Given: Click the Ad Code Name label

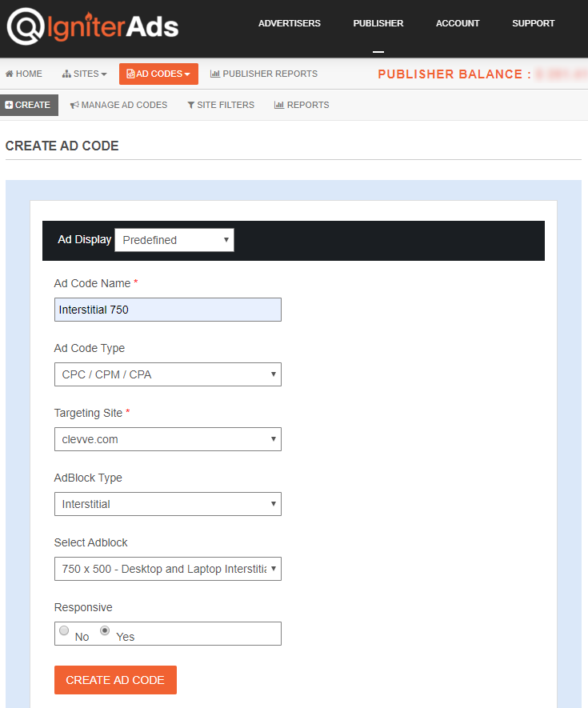Looking at the screenshot, I should point(92,283).
